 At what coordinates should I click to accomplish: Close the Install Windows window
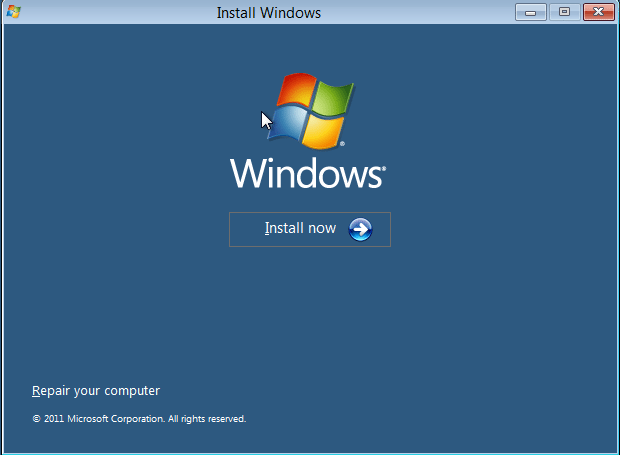[x=599, y=12]
